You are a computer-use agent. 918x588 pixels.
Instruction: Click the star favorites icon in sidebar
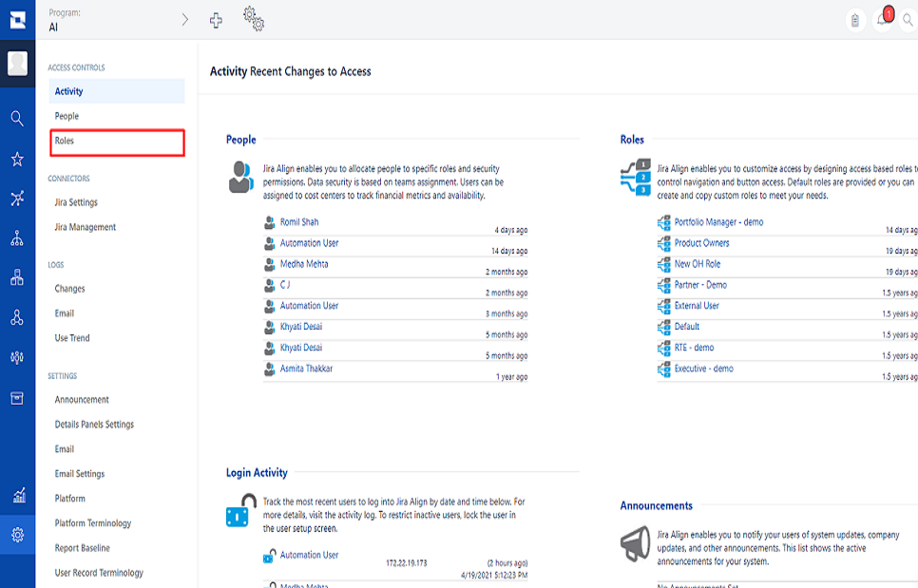[17, 159]
